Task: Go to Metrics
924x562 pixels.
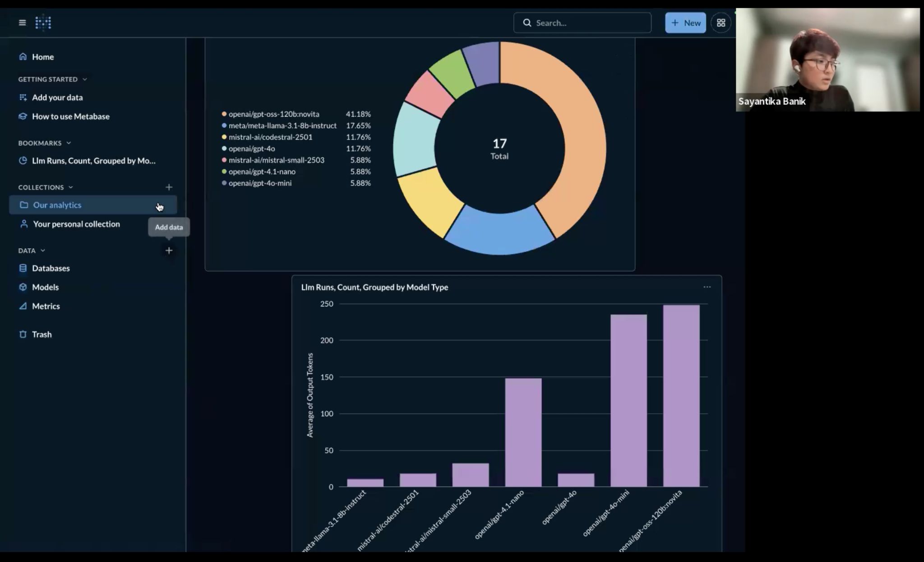Action: [x=46, y=306]
